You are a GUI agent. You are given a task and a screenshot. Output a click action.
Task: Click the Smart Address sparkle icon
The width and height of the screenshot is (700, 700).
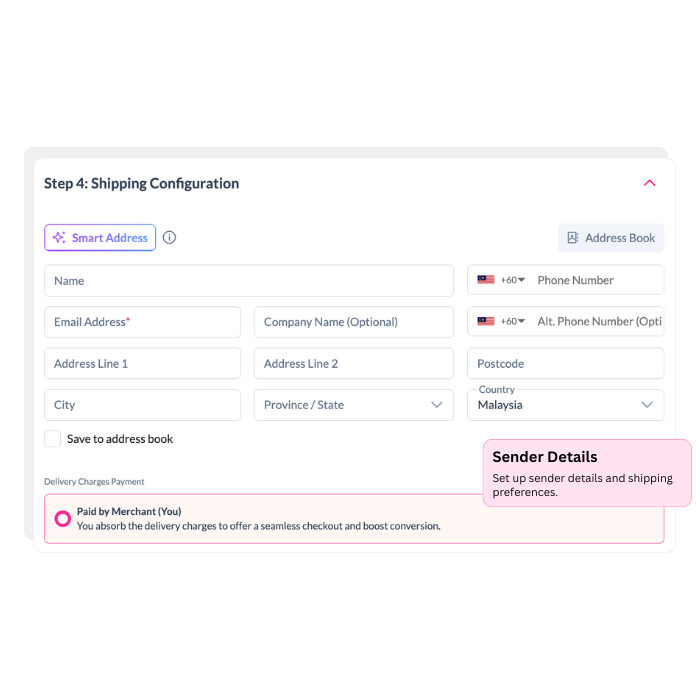click(59, 238)
